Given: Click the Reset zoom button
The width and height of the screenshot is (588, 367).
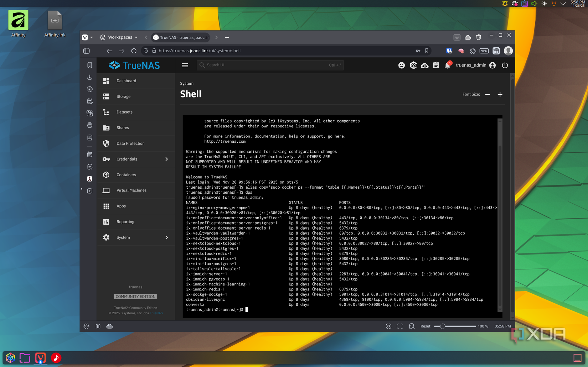Looking at the screenshot, I should (425, 326).
